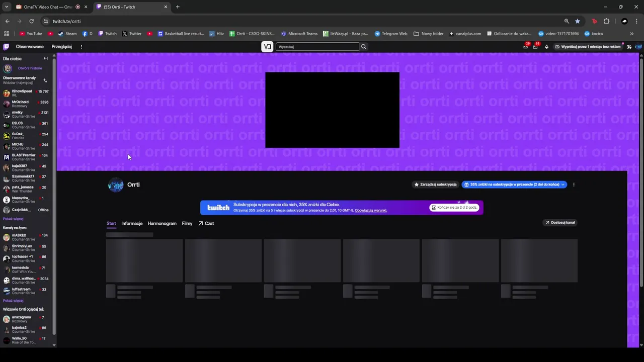Click the Twitch logo home icon
Viewport: 644px width, 362px height.
[6, 47]
